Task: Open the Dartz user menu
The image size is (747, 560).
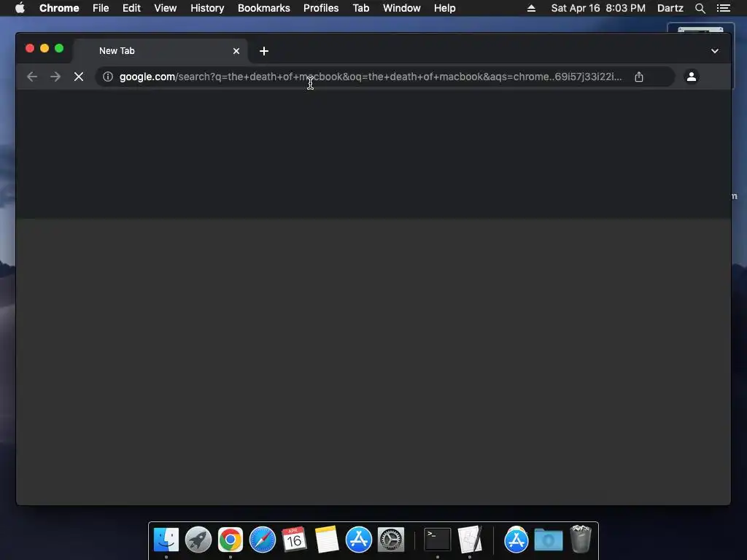Action: (x=670, y=8)
